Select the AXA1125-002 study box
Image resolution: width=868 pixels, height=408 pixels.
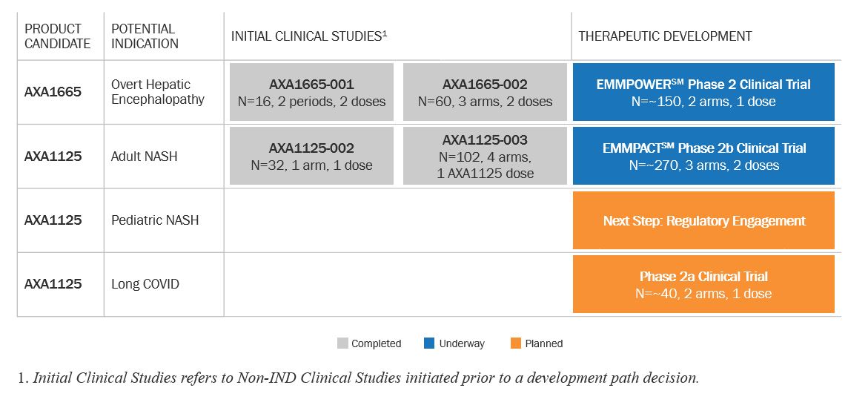pyautogui.click(x=311, y=156)
